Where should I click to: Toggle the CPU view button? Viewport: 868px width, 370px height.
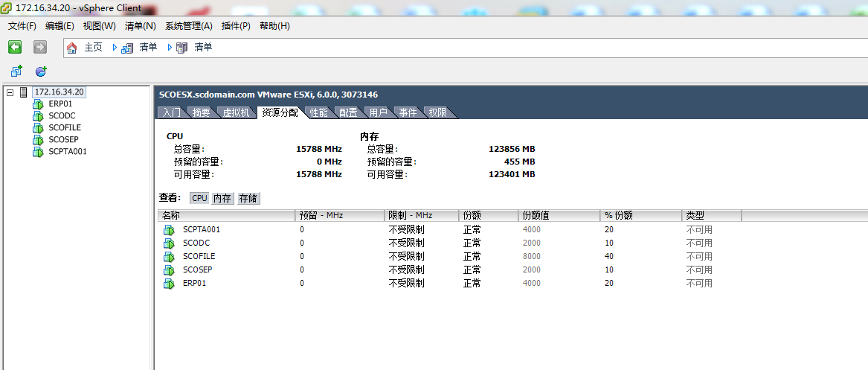point(199,198)
